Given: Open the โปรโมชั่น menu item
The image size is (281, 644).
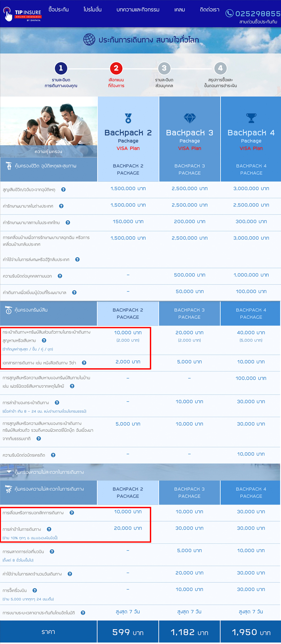Looking at the screenshot, I should tap(92, 10).
